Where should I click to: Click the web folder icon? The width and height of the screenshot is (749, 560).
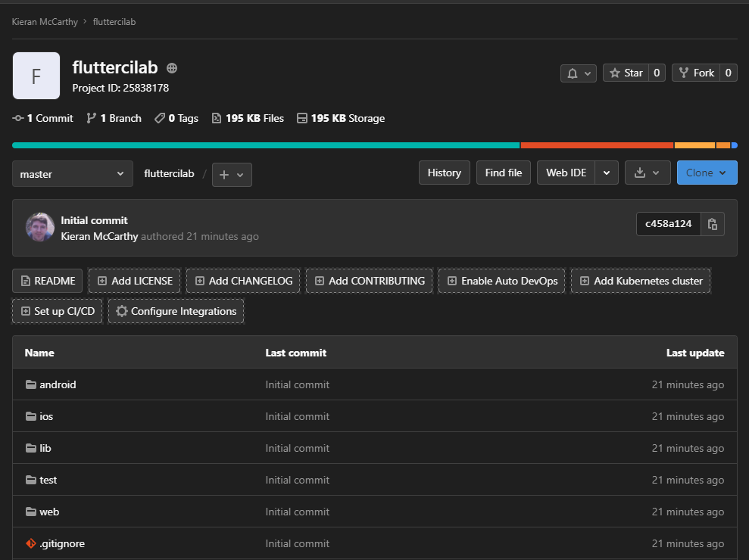(31, 512)
